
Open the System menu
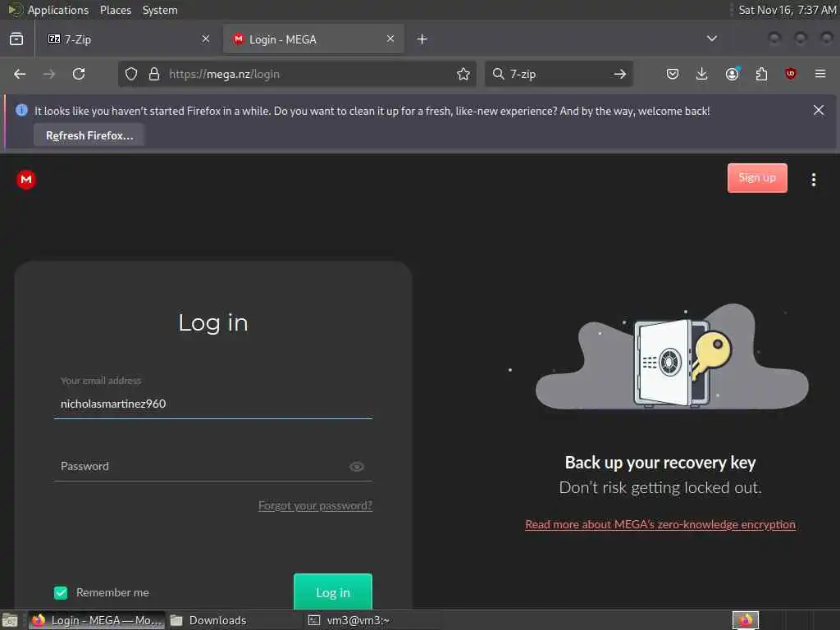(x=160, y=10)
